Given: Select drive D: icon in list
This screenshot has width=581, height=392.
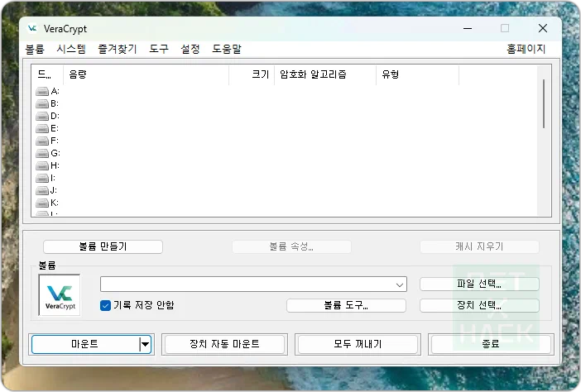Looking at the screenshot, I should (x=42, y=117).
